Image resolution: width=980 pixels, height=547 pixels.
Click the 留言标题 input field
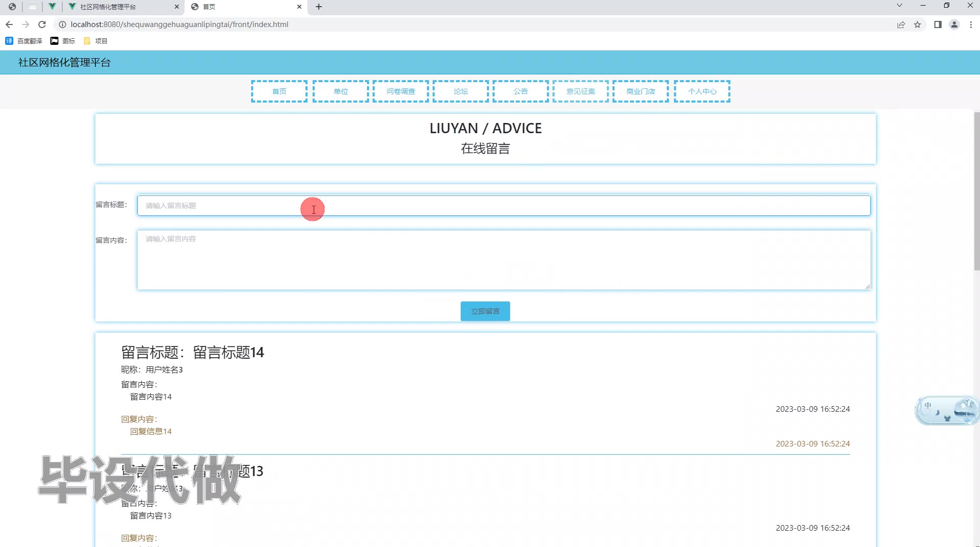(504, 206)
